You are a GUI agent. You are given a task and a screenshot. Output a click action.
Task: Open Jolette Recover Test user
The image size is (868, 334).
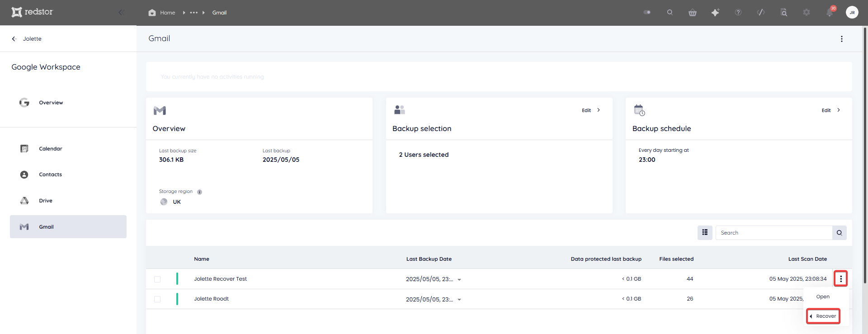point(221,279)
